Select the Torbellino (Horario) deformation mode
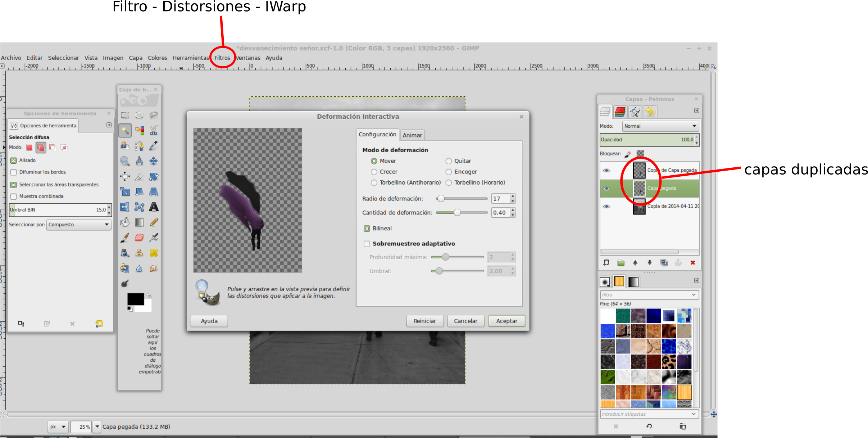 [449, 182]
